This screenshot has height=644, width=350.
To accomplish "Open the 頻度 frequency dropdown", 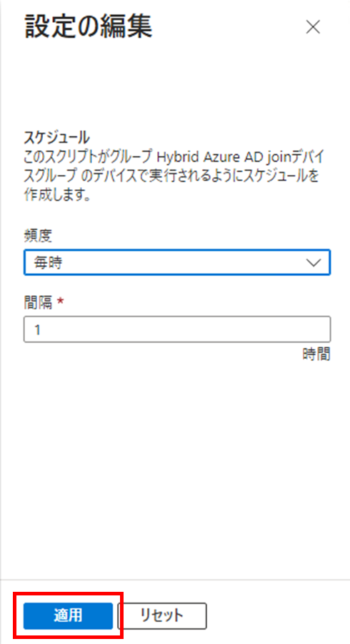I will pyautogui.click(x=177, y=262).
